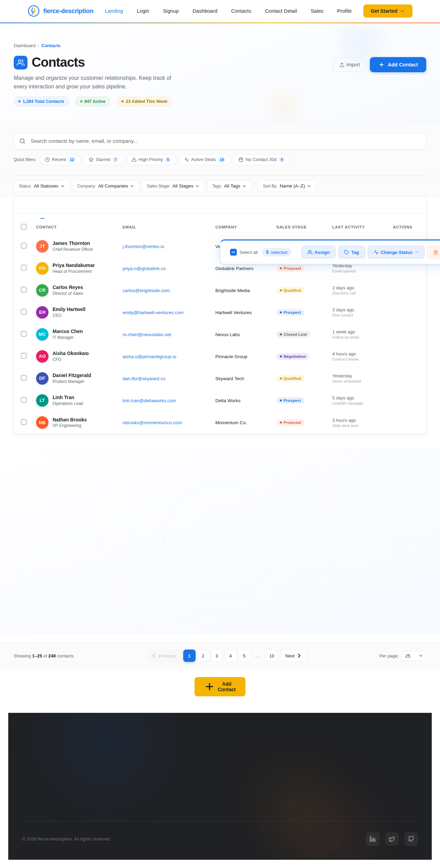The image size is (440, 868).
Task: Click NB avatar for Nathan Brooks
Action: tap(42, 422)
